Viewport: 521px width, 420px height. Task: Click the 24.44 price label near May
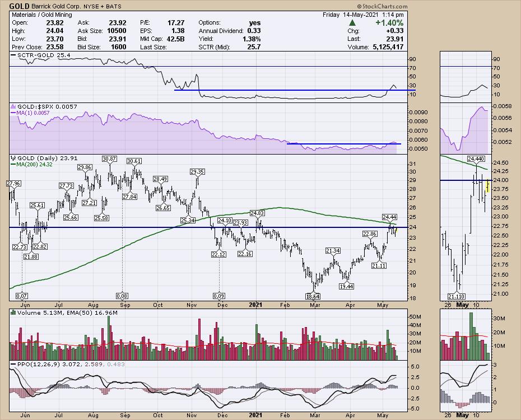click(x=389, y=217)
